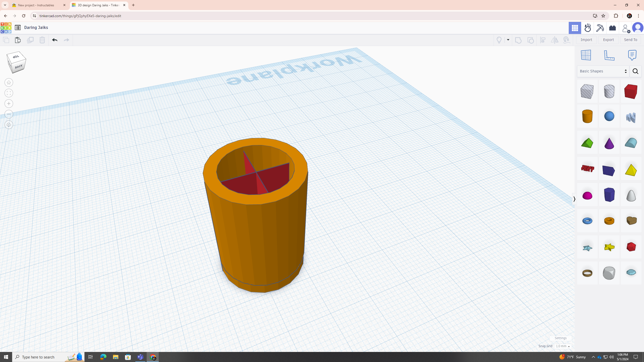Switch to 3D design grid view
The width and height of the screenshot is (644, 362).
click(575, 28)
